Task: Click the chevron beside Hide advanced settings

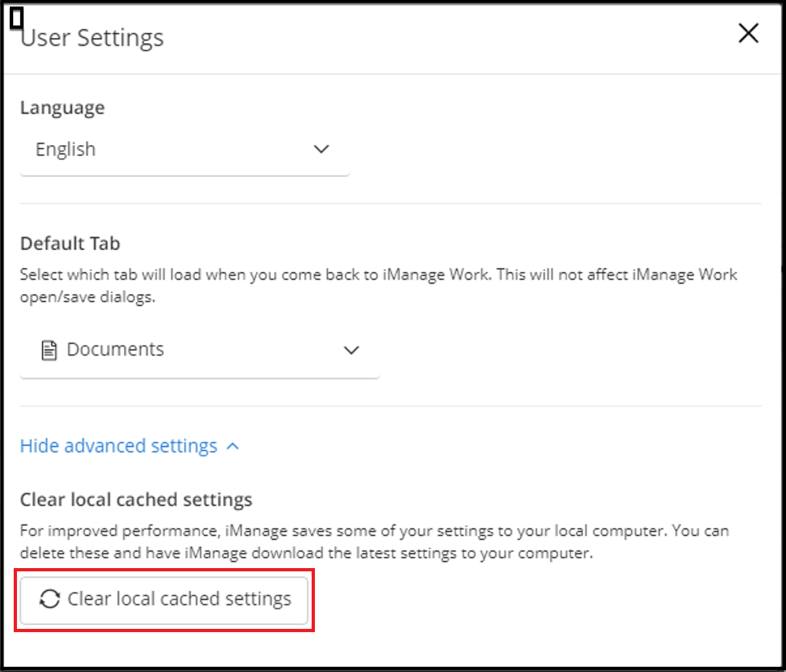Action: tap(233, 445)
